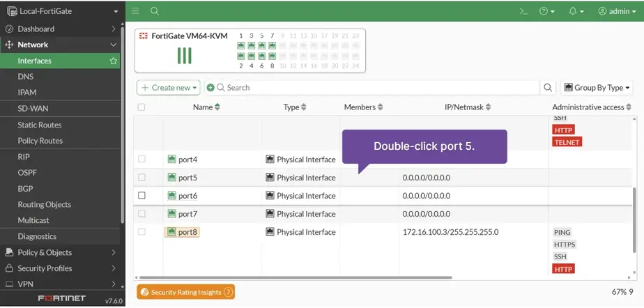Expand the VPN menu
This screenshot has width=644, height=308.
coord(61,284)
